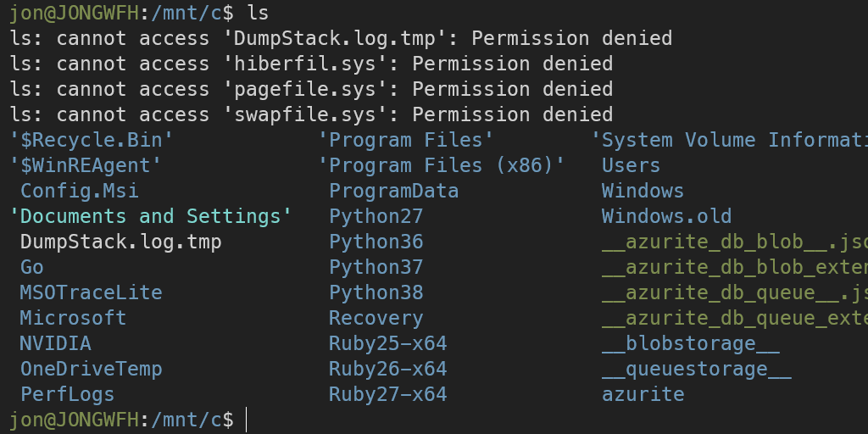Select the MSOTraceLite folder entry
Screen dimensions: 868x434
91,292
